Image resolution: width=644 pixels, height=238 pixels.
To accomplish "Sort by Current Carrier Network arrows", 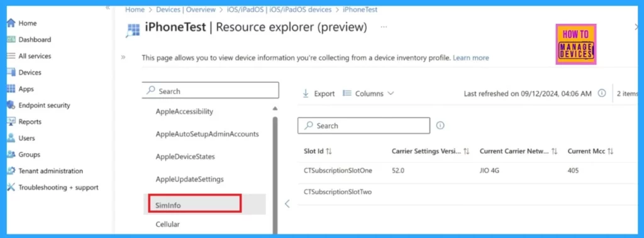I will [x=554, y=151].
